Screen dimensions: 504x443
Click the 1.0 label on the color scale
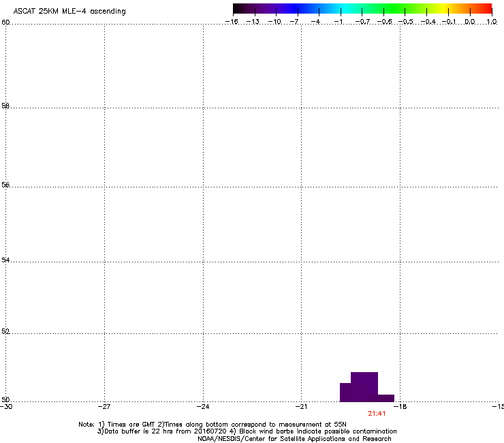tap(492, 22)
